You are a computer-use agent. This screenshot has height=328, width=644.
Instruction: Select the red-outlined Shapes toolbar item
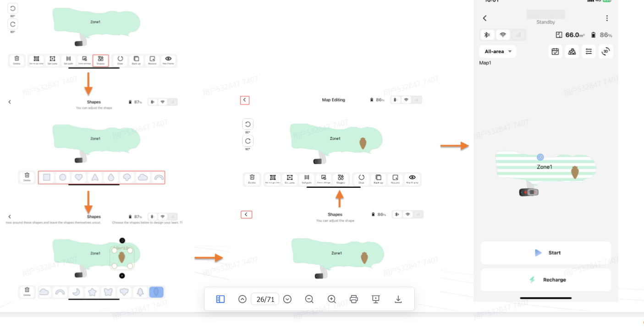pos(101,60)
